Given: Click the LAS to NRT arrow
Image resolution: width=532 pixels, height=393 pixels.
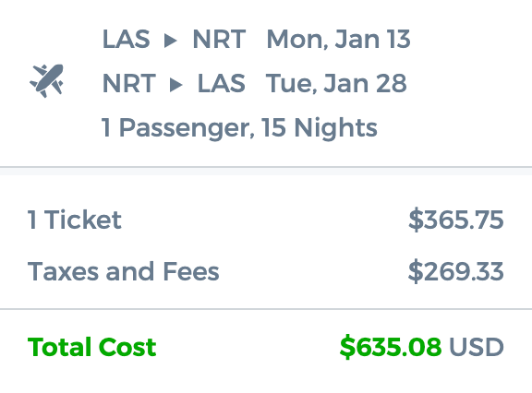Looking at the screenshot, I should tap(170, 41).
